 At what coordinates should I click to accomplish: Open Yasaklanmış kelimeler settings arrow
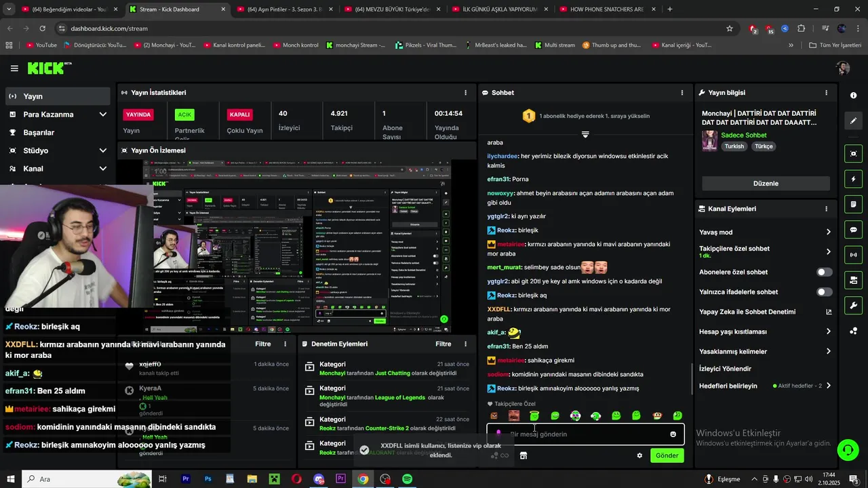pyautogui.click(x=828, y=351)
